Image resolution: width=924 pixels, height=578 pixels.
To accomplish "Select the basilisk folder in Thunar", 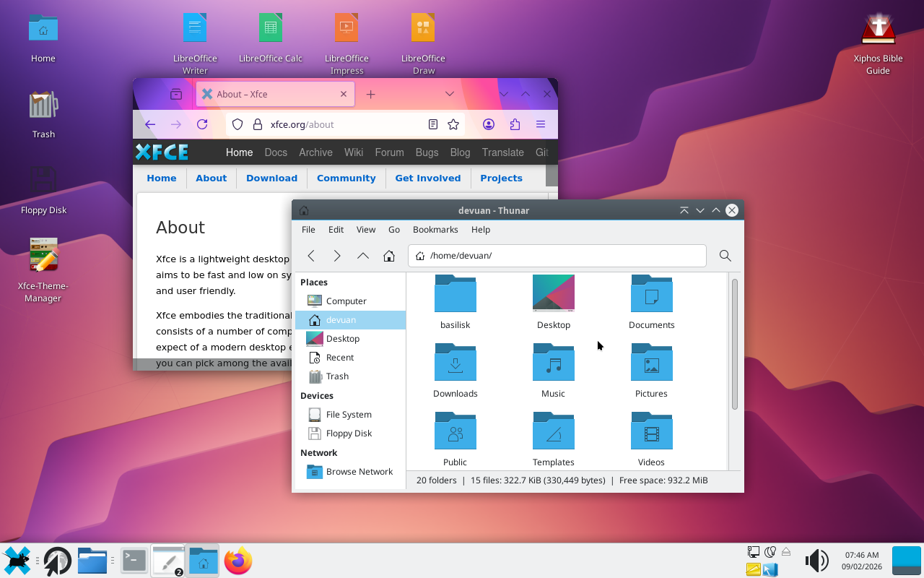I will 456,302.
